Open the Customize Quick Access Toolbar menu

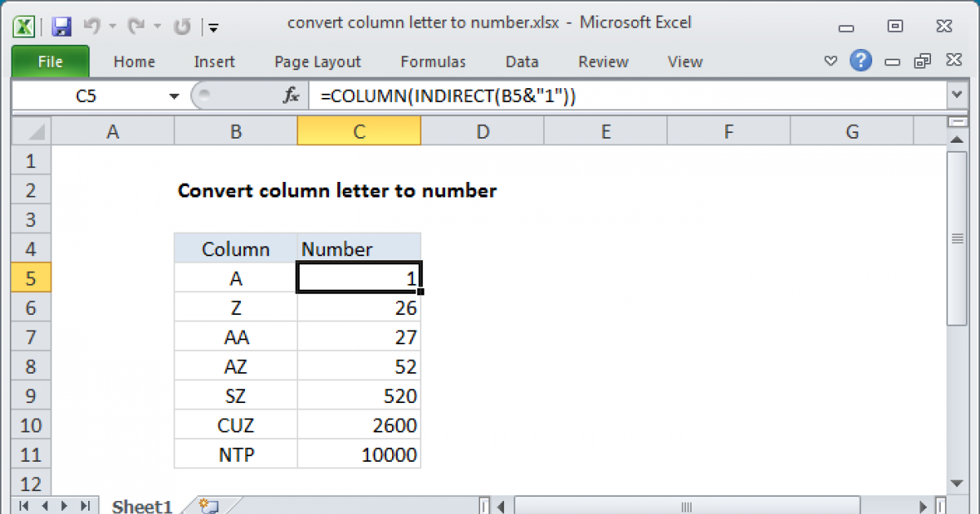point(213,27)
